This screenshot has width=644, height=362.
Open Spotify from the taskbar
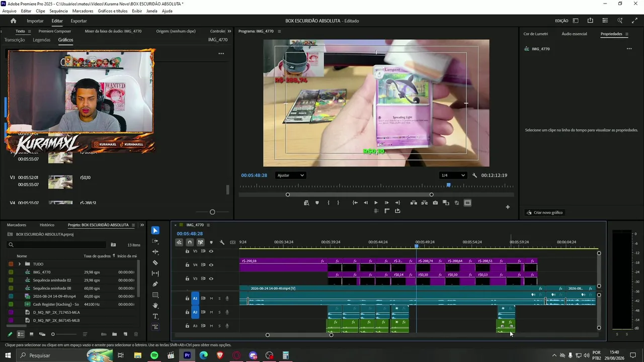coord(154,355)
